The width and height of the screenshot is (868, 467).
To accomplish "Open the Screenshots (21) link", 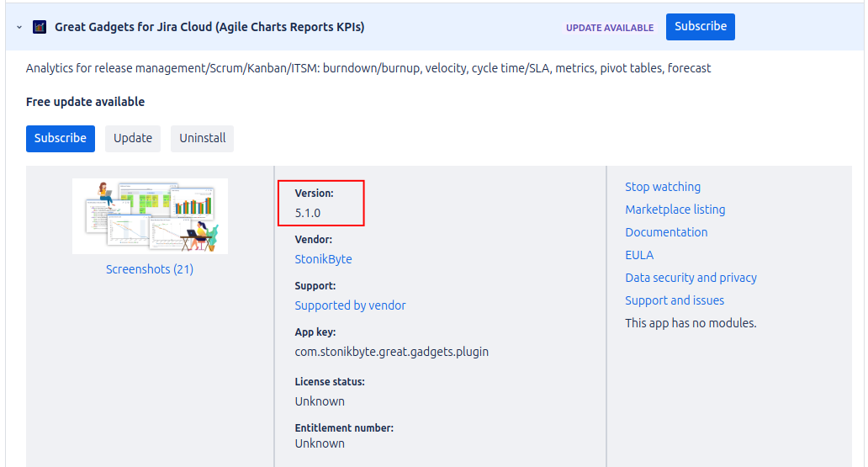I will tap(150, 269).
